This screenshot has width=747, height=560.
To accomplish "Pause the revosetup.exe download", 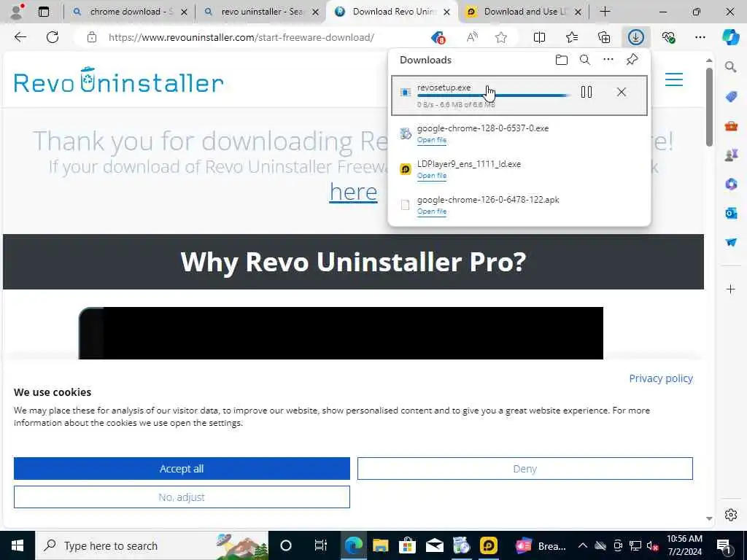I will click(587, 92).
